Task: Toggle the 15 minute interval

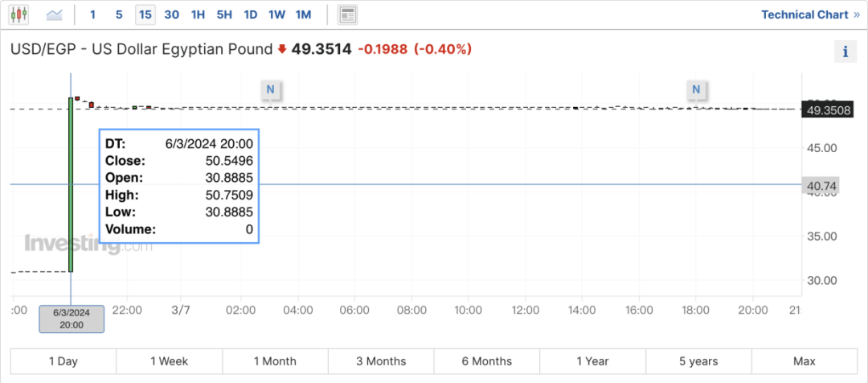Action: (145, 14)
